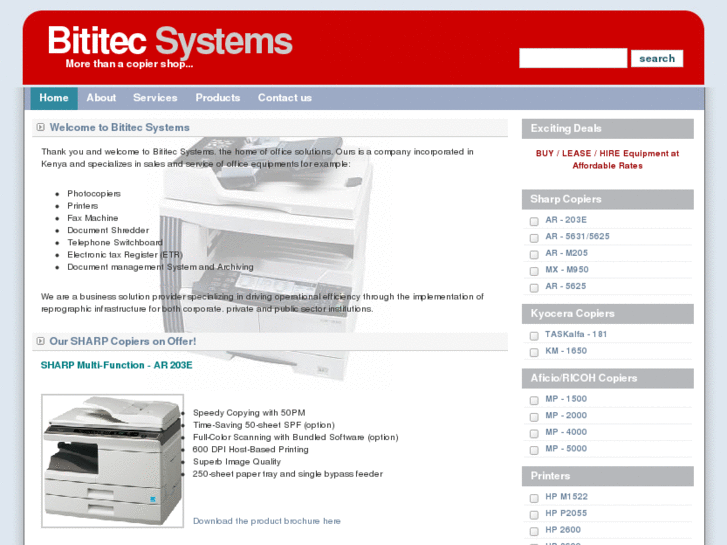Open the AR - 5625 copier link
The width and height of the screenshot is (727, 545).
566,287
